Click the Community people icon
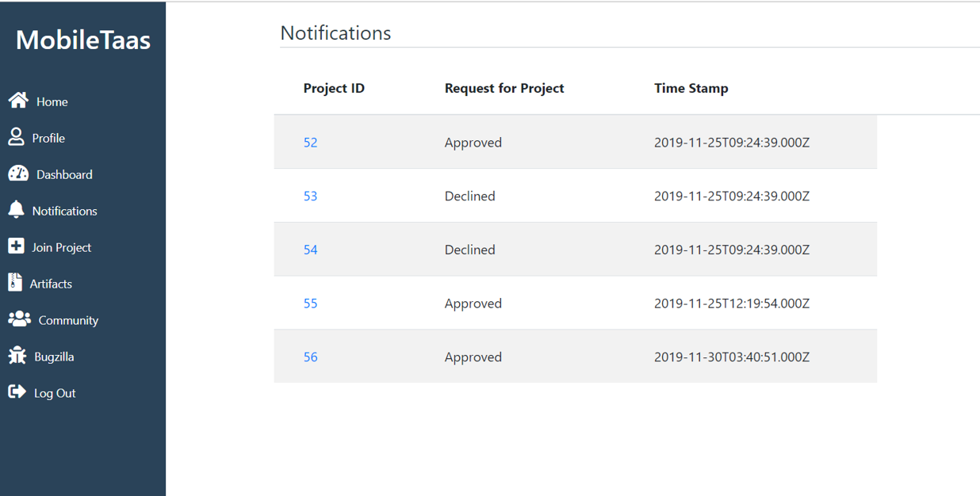Image resolution: width=980 pixels, height=496 pixels. coord(19,319)
